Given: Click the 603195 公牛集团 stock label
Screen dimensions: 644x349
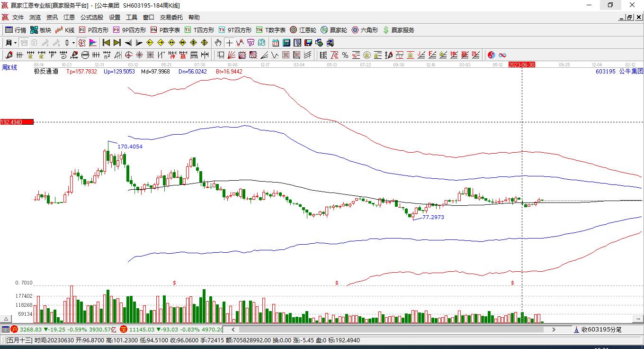Looking at the screenshot, I should point(619,71).
